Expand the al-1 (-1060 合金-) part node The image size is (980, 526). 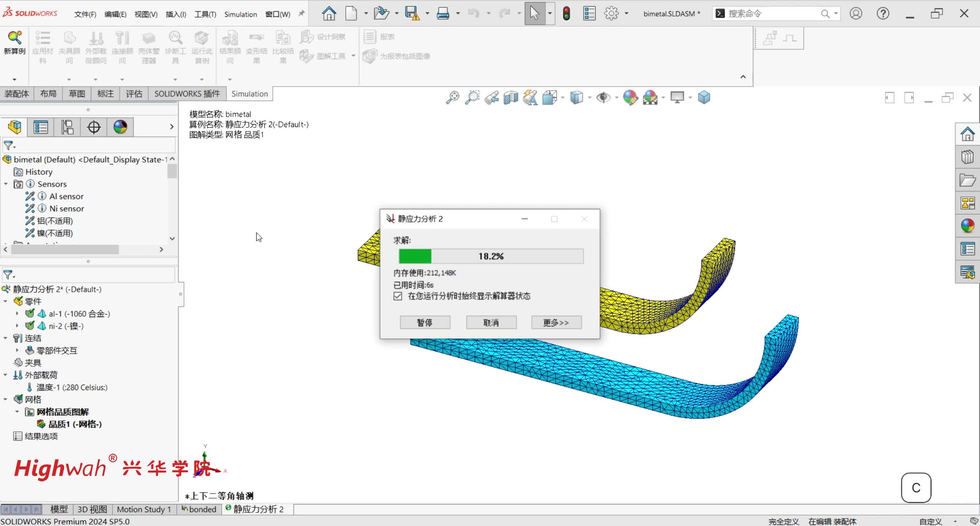(17, 314)
